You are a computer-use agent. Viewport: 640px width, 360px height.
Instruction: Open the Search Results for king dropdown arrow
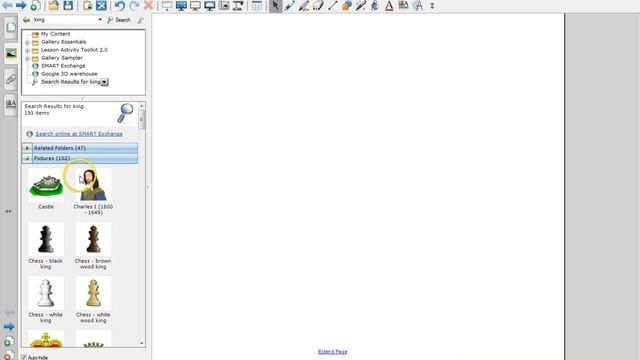[104, 82]
